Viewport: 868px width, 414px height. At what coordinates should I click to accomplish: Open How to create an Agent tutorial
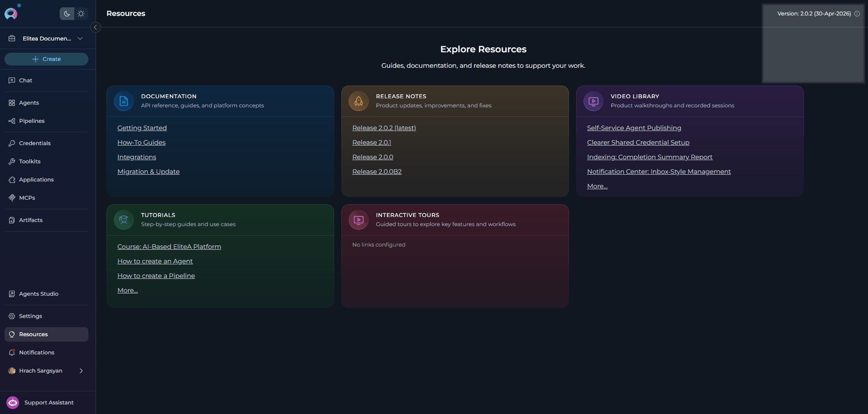[155, 261]
